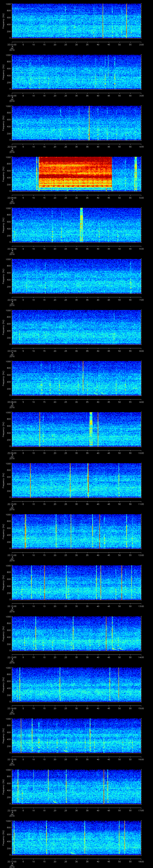153x868 pixels.
Task: Click the 9:00 end time label
Action: (141, 402)
